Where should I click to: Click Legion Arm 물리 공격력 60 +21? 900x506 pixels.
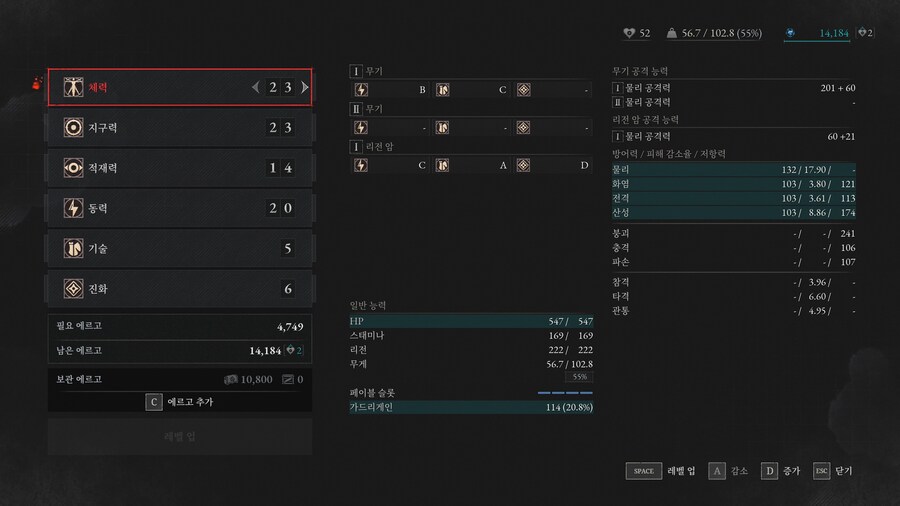734,137
